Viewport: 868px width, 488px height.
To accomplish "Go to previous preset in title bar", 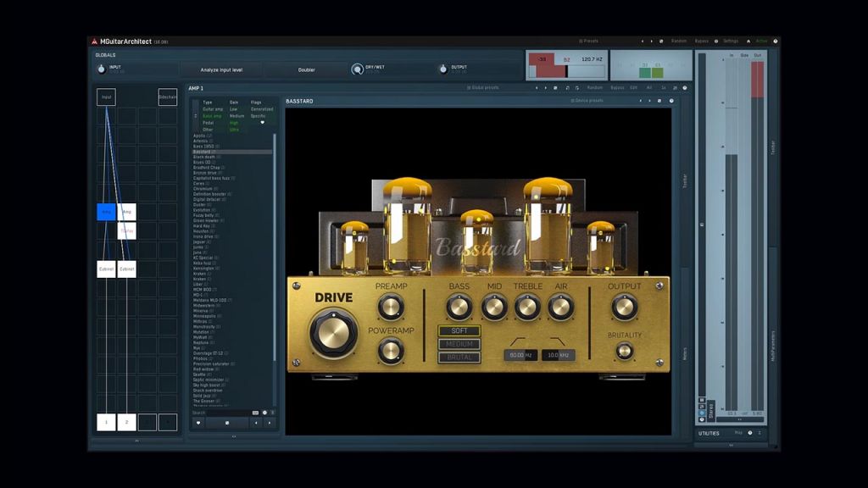I will (643, 41).
